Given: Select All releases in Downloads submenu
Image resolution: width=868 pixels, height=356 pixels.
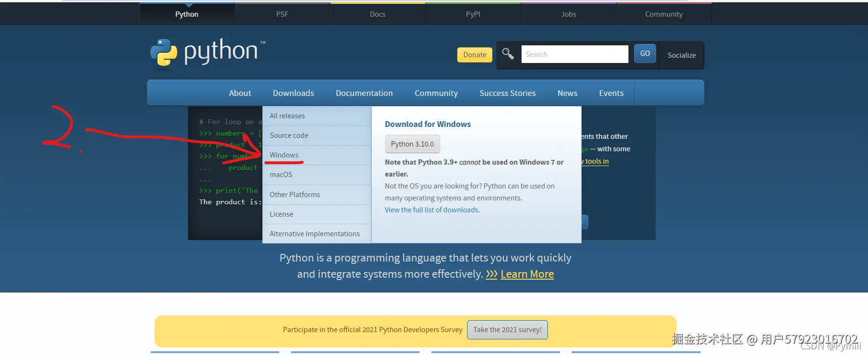Looking at the screenshot, I should click(x=317, y=116).
